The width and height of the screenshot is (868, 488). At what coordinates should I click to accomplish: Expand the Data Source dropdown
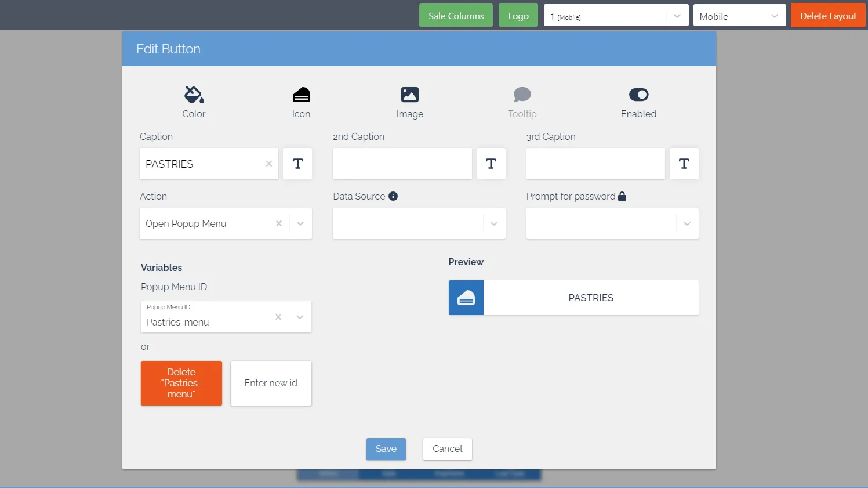click(494, 223)
